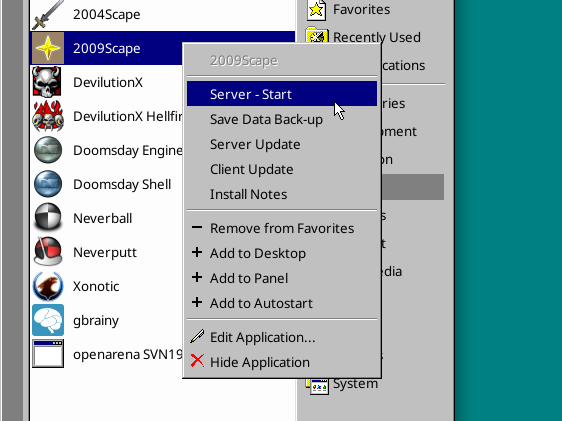562x421 pixels.
Task: Select the highlighted 2009Scape application row
Action: pyautogui.click(x=106, y=48)
